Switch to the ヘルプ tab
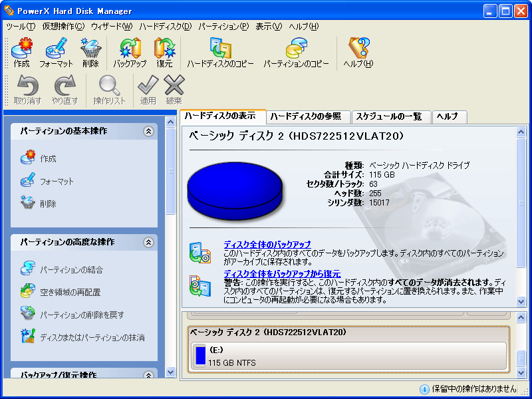Screen dimensions: 532x399 (x=450, y=117)
